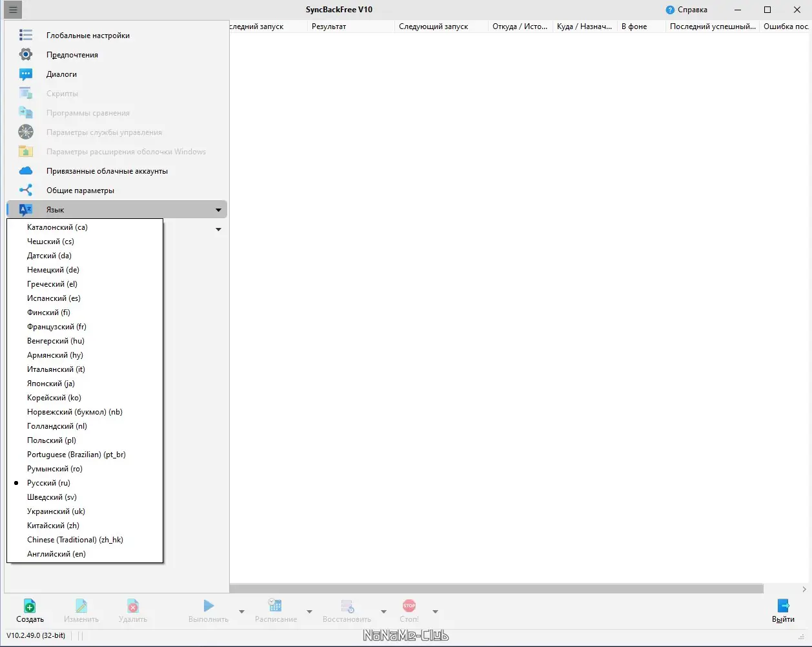Collapse the Язык menu arrow

tap(218, 210)
